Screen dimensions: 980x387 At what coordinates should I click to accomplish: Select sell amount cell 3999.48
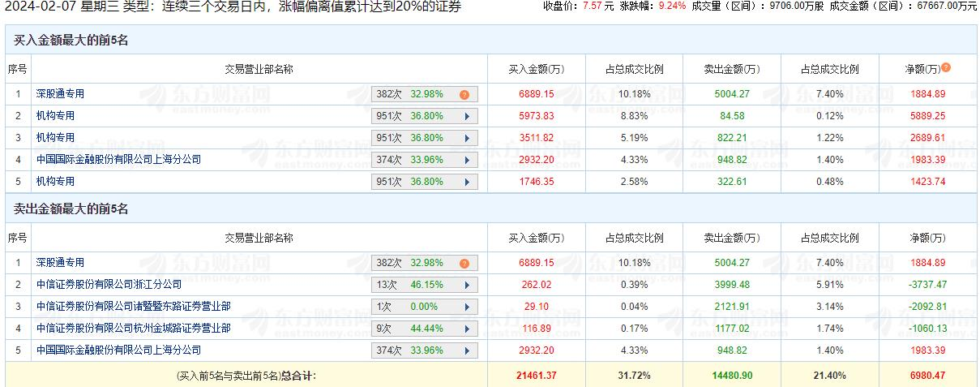[731, 285]
